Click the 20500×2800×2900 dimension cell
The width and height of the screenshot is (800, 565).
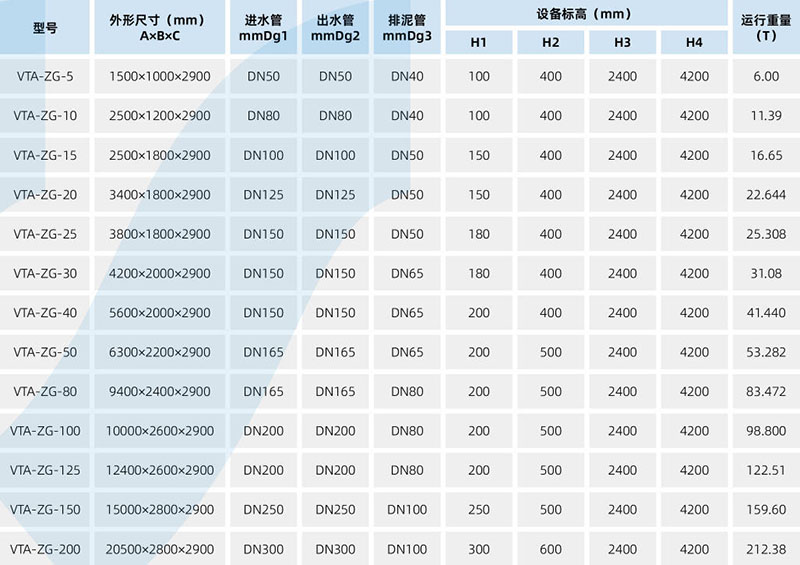160,549
